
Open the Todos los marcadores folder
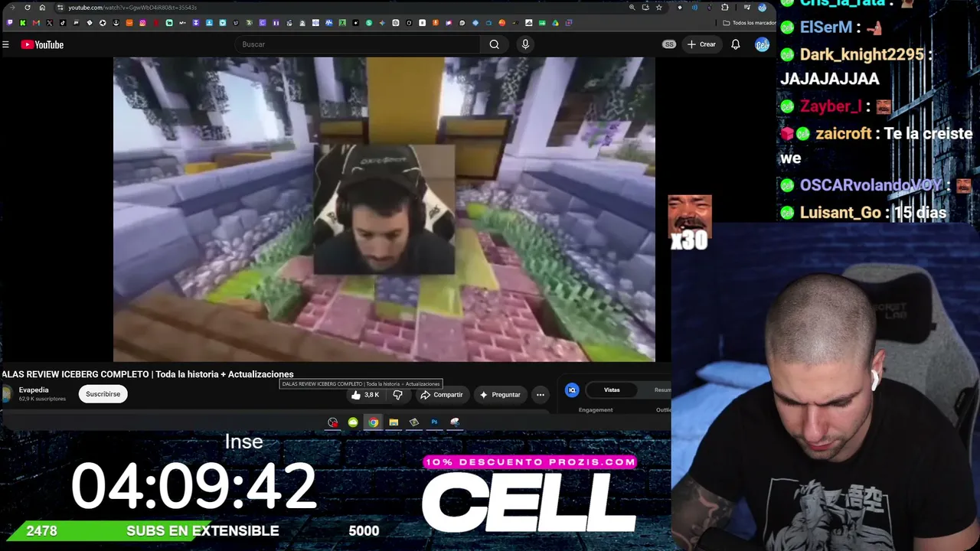[x=749, y=23]
